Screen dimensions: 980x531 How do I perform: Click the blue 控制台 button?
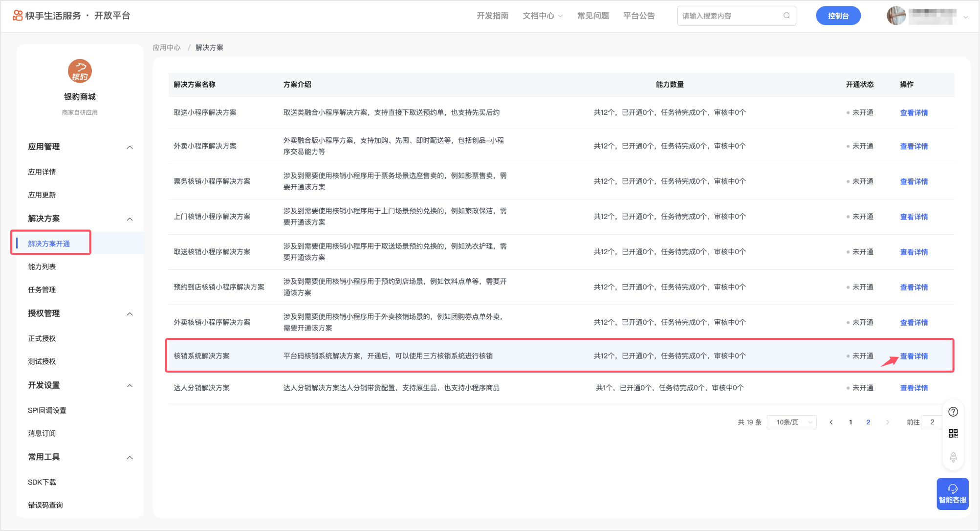[838, 16]
